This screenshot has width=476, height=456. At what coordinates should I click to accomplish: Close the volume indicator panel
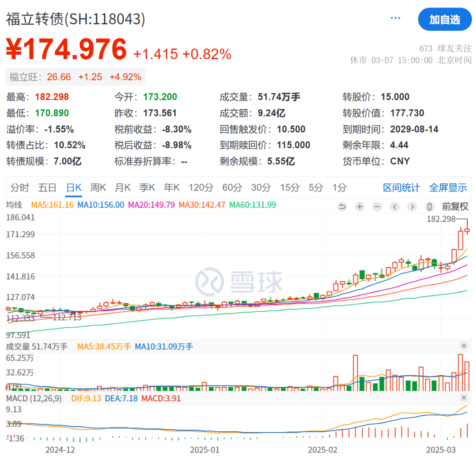click(x=464, y=346)
